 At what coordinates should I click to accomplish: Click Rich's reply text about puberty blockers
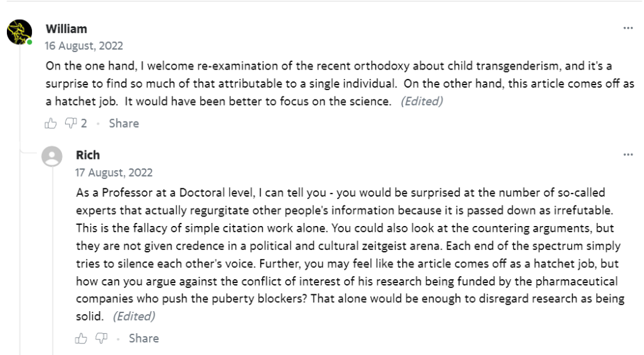pos(350,281)
